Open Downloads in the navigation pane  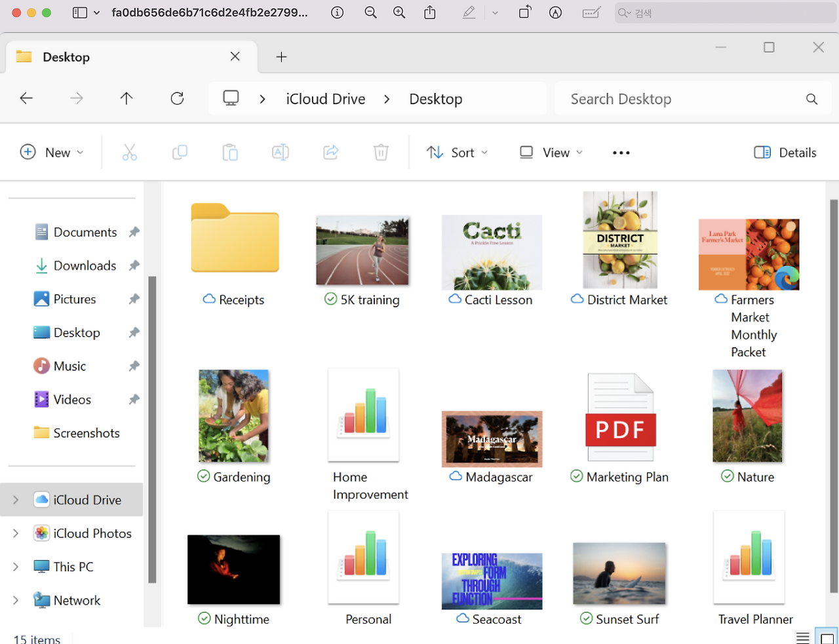click(87, 265)
